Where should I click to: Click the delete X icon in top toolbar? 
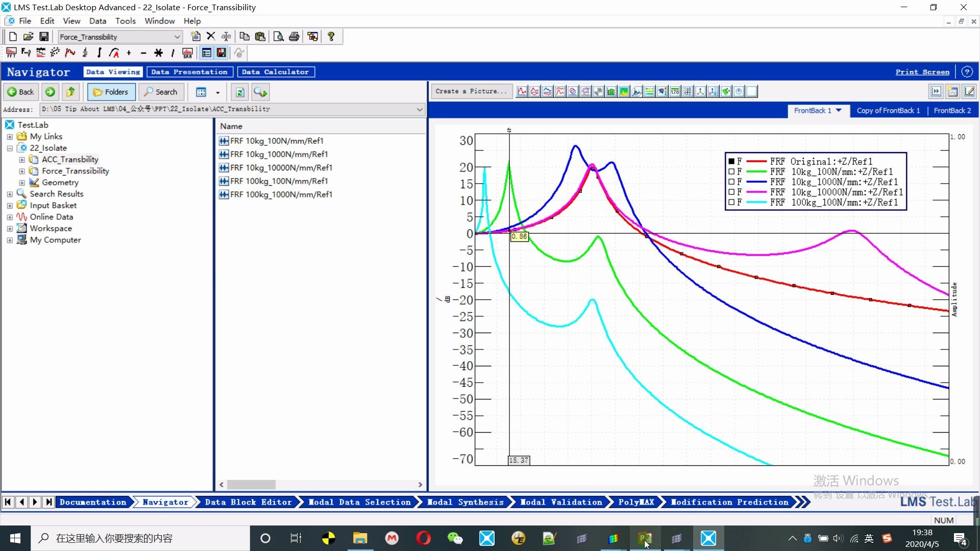click(211, 36)
